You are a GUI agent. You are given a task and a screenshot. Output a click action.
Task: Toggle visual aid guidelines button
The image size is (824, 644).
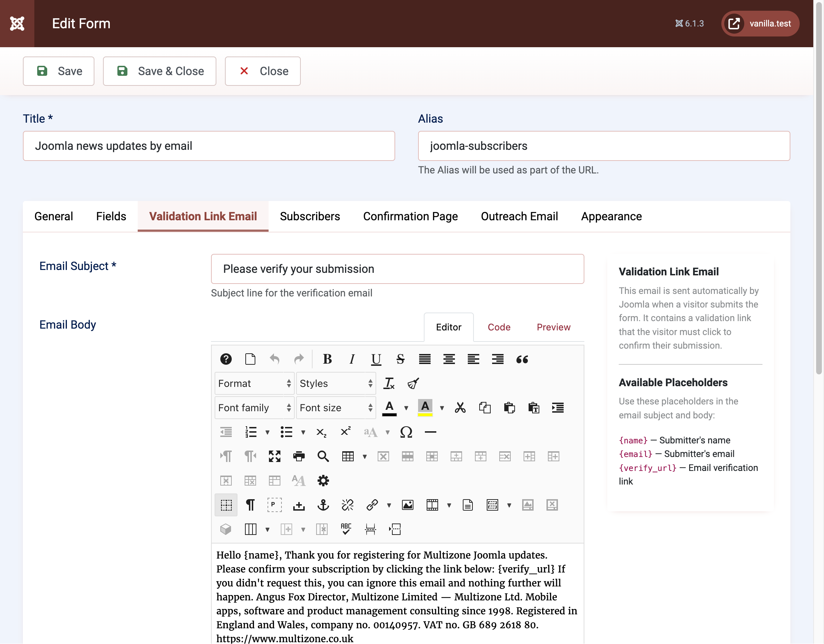(226, 505)
